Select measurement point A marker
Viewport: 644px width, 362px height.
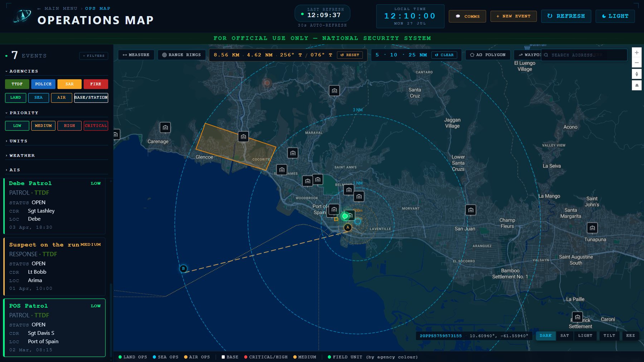point(347,227)
